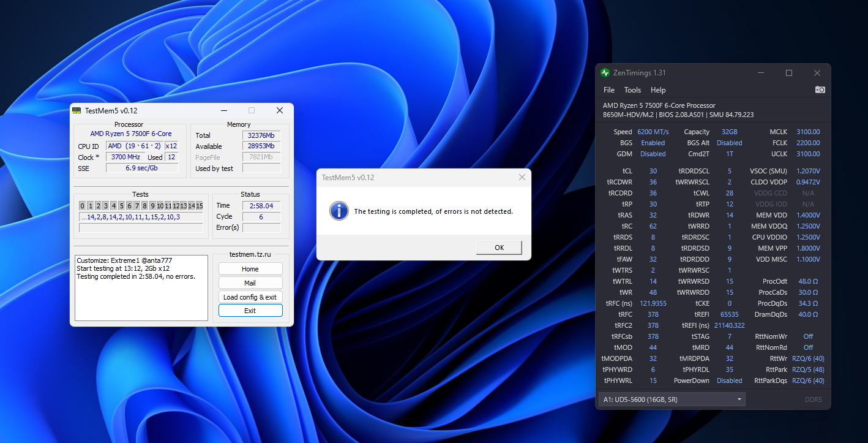
Task: Click the BGS value Enabled
Action: point(653,143)
